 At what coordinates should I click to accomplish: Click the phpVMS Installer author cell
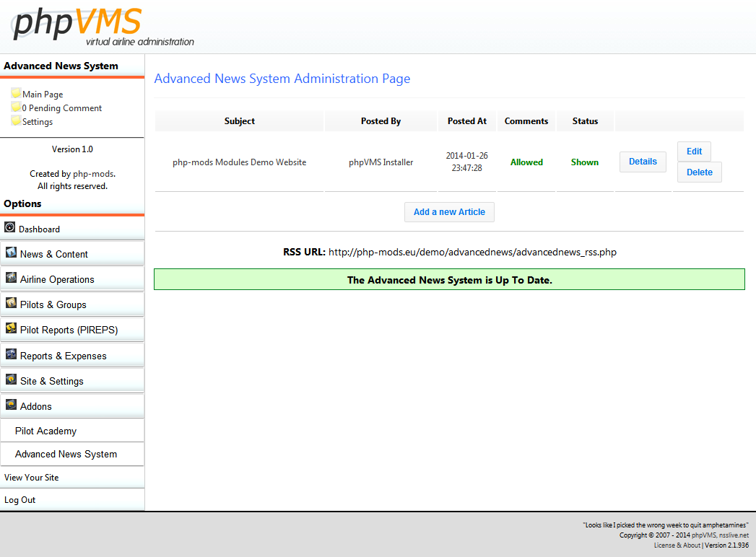381,162
